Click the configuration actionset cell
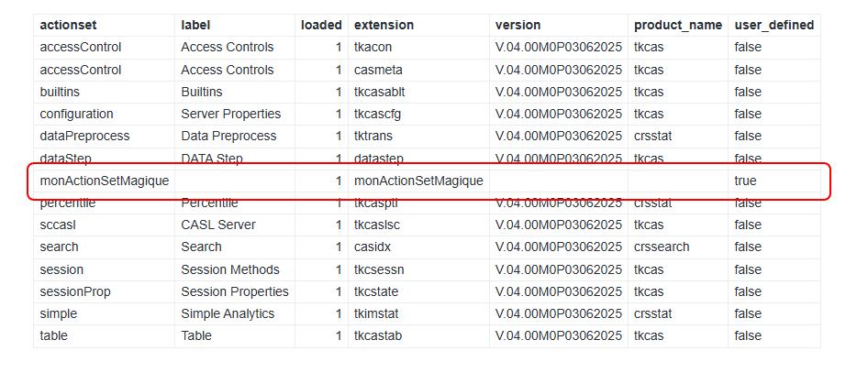Viewport: 868px width, 384px height. [76, 114]
